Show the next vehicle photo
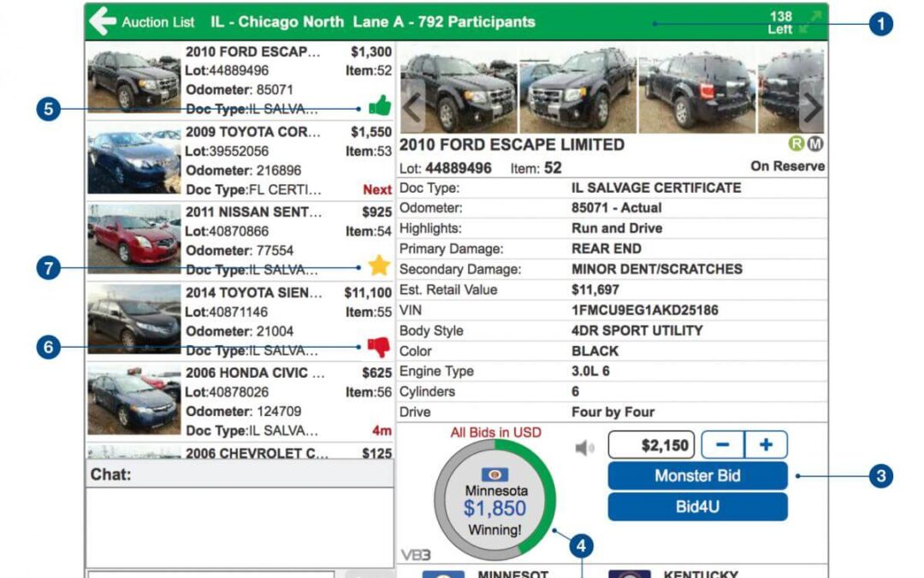This screenshot has height=578, width=924. 811,108
